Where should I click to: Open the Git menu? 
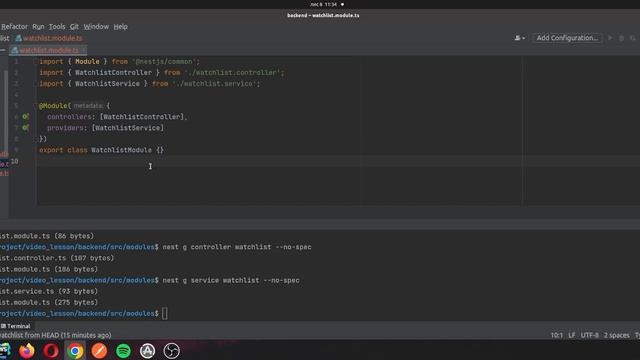(x=74, y=27)
